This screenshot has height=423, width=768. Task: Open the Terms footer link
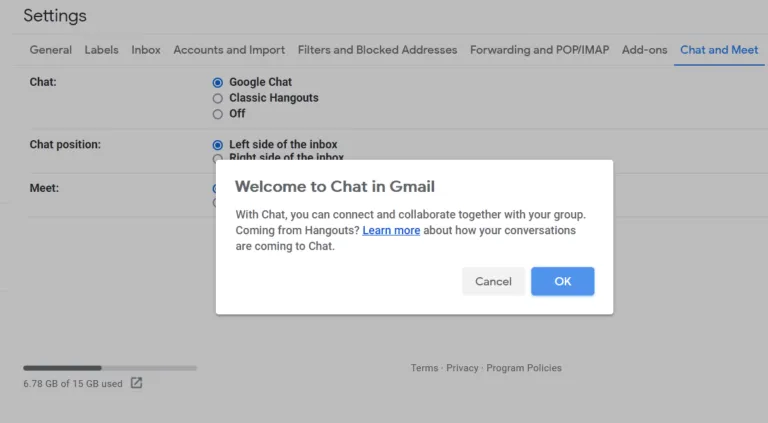(x=424, y=368)
